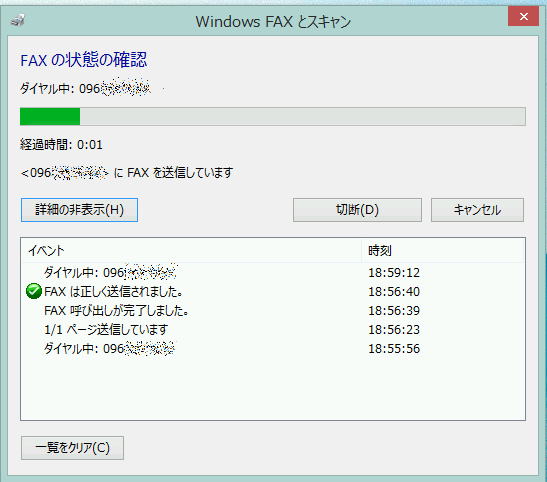Click the green success checkmark icon
The height and width of the screenshot is (482, 547).
(x=34, y=291)
